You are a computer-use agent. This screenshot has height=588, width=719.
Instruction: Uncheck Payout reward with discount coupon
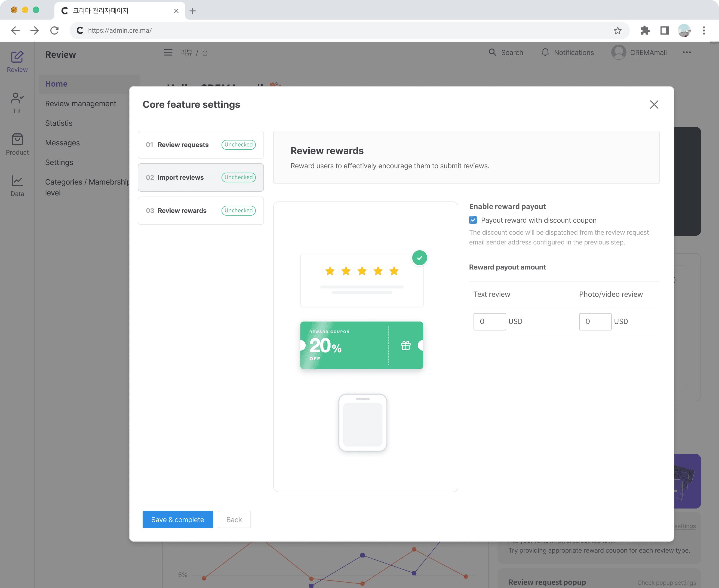click(x=473, y=220)
